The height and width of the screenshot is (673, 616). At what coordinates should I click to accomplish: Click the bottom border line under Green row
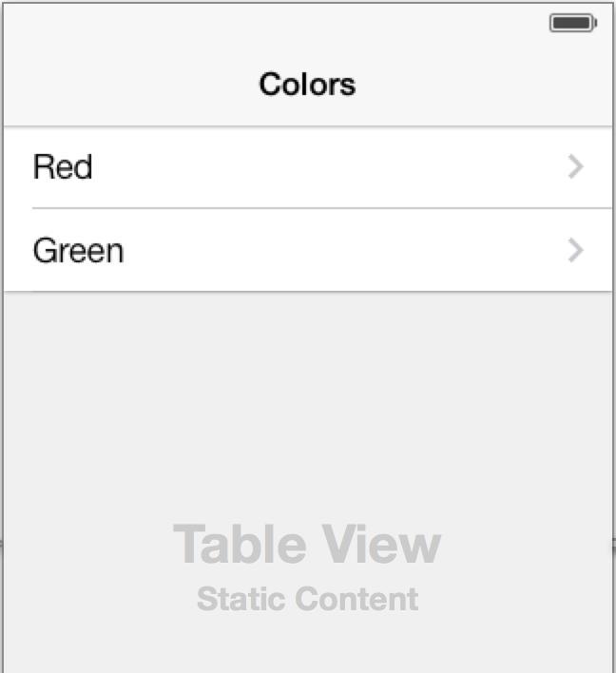307,292
